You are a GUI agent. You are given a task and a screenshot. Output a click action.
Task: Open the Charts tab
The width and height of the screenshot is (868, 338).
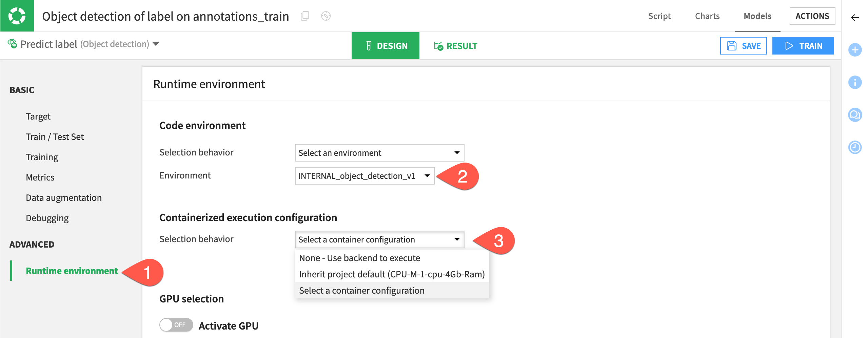click(707, 16)
